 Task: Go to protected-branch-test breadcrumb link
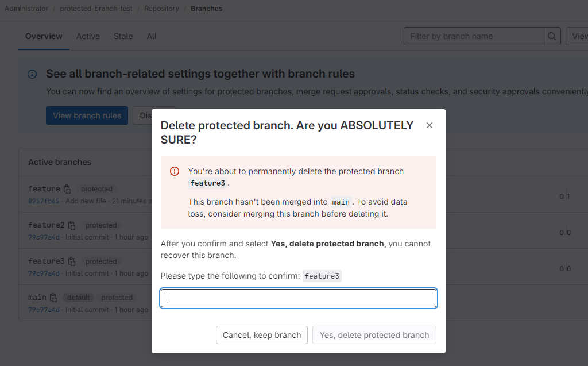coord(96,9)
